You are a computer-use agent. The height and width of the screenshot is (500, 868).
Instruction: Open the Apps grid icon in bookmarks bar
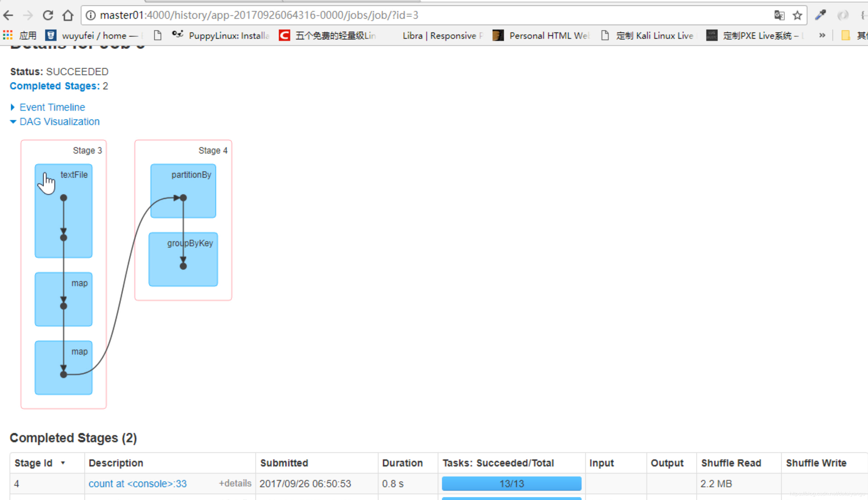[7, 35]
